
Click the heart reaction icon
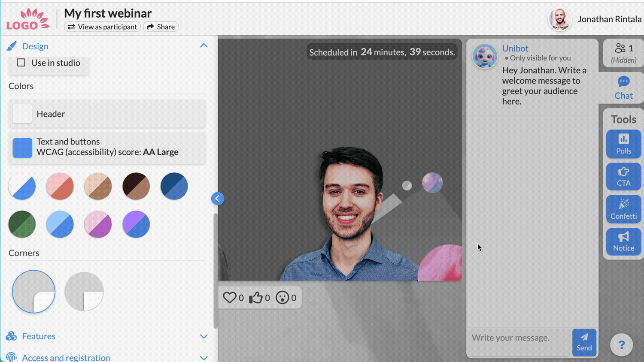point(230,298)
